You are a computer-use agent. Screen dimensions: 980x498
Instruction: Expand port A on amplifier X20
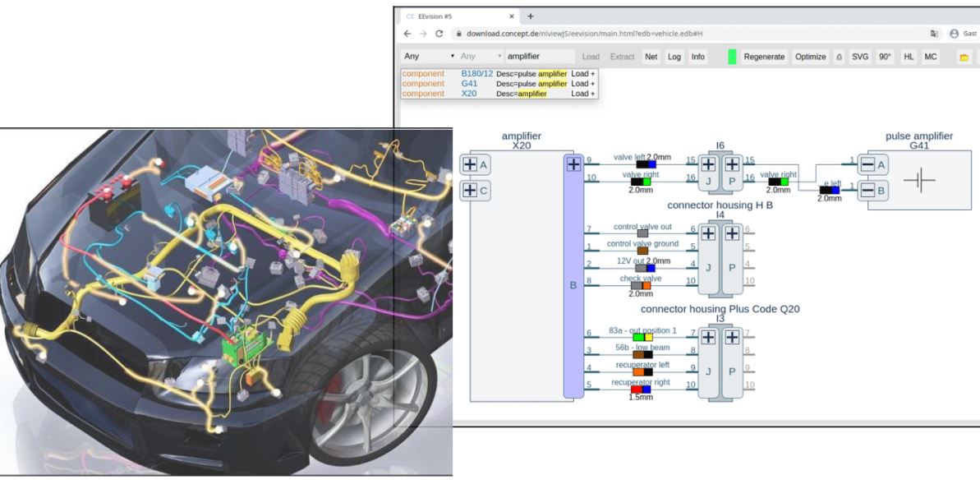tap(470, 164)
